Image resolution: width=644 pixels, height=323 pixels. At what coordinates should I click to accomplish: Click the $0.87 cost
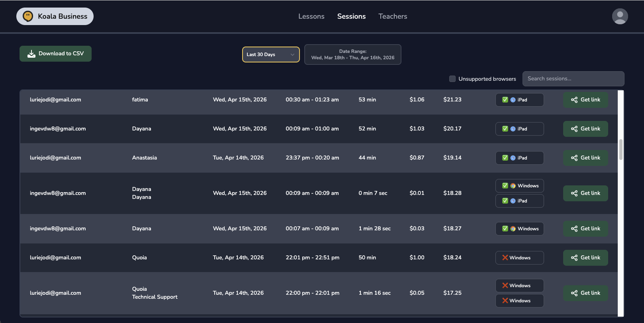417,158
